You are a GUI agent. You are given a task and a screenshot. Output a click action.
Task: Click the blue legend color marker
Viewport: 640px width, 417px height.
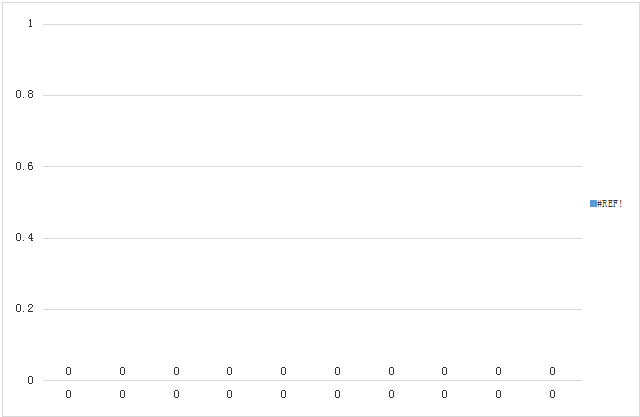click(593, 204)
